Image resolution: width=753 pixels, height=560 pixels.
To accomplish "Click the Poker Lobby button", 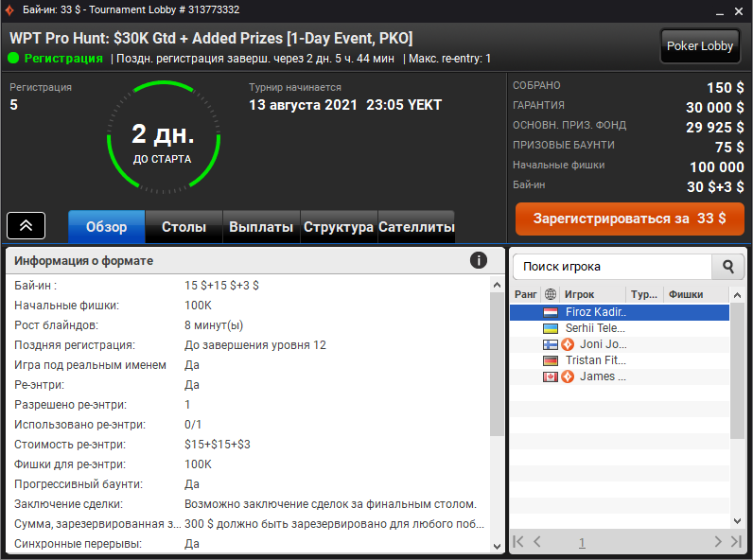I will pyautogui.click(x=700, y=46).
